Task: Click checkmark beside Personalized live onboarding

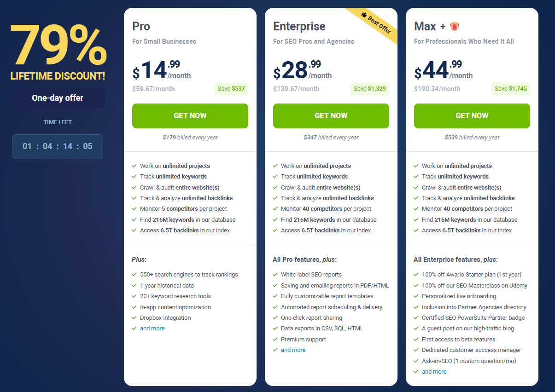Action: click(416, 296)
